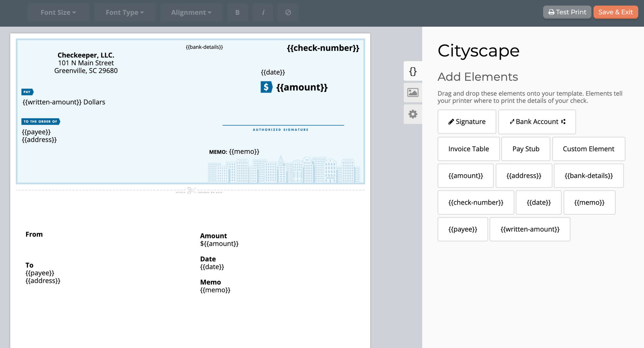Open the gear settings panel

[x=413, y=114]
